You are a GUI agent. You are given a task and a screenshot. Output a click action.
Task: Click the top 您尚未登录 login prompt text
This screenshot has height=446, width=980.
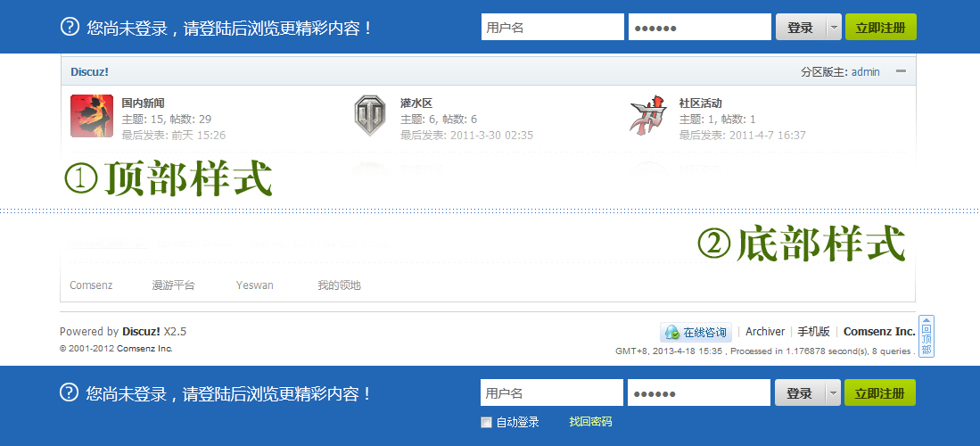coord(230,28)
